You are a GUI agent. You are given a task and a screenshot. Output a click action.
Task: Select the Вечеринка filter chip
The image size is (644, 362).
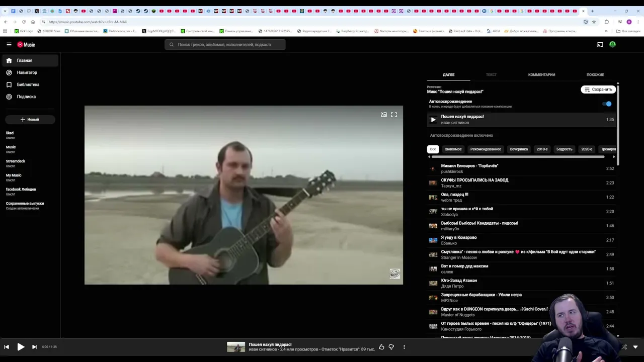pos(519,149)
